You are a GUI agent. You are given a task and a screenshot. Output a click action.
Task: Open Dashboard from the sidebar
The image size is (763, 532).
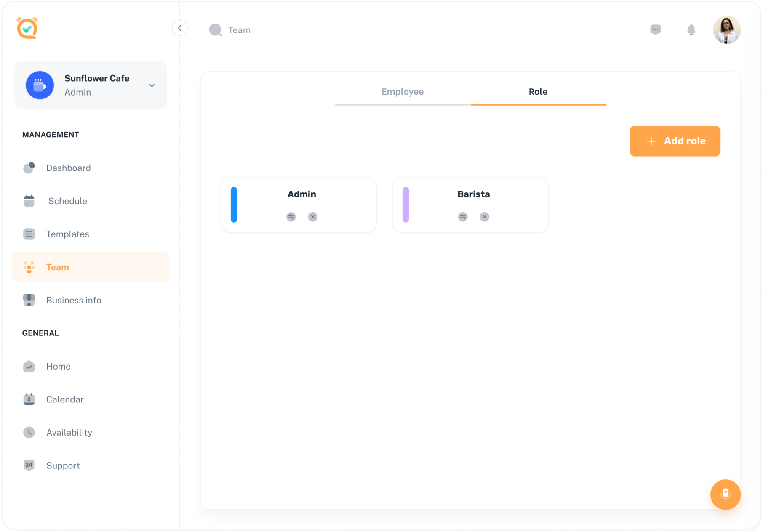coord(68,168)
